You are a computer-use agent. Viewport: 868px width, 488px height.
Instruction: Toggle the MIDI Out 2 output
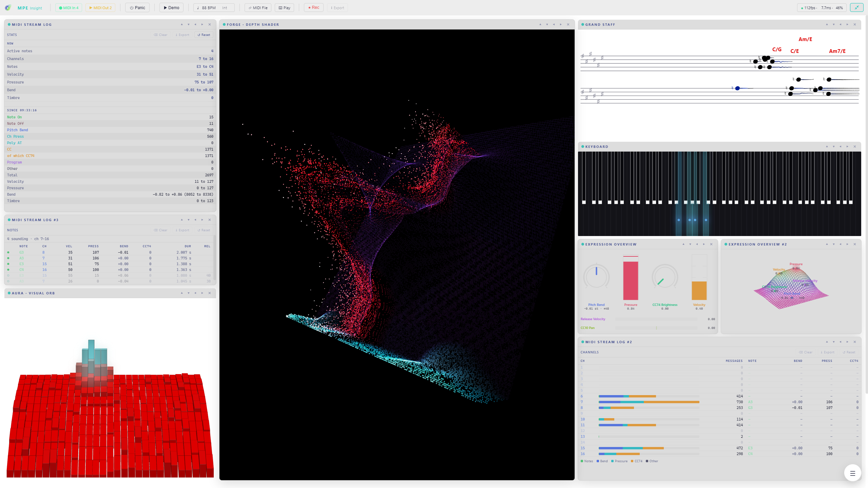(x=100, y=7)
